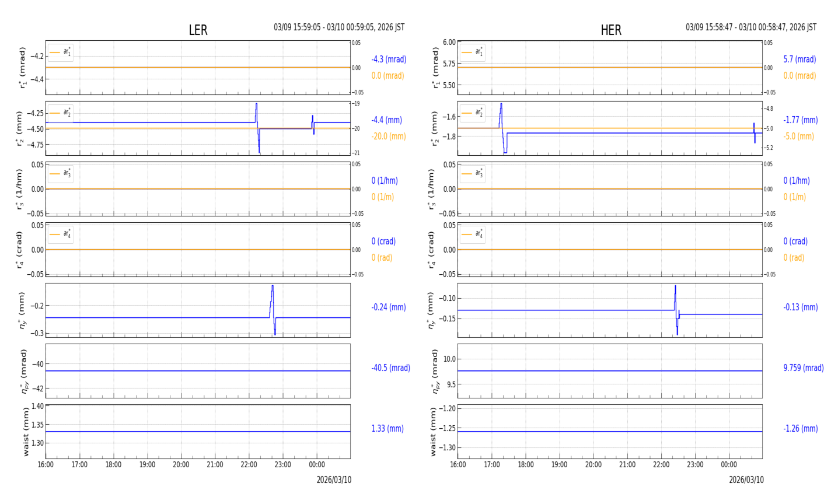Click the LER waist value 1.33 (mm)
Image resolution: width=824 pixels, height=504 pixels.
(x=387, y=429)
